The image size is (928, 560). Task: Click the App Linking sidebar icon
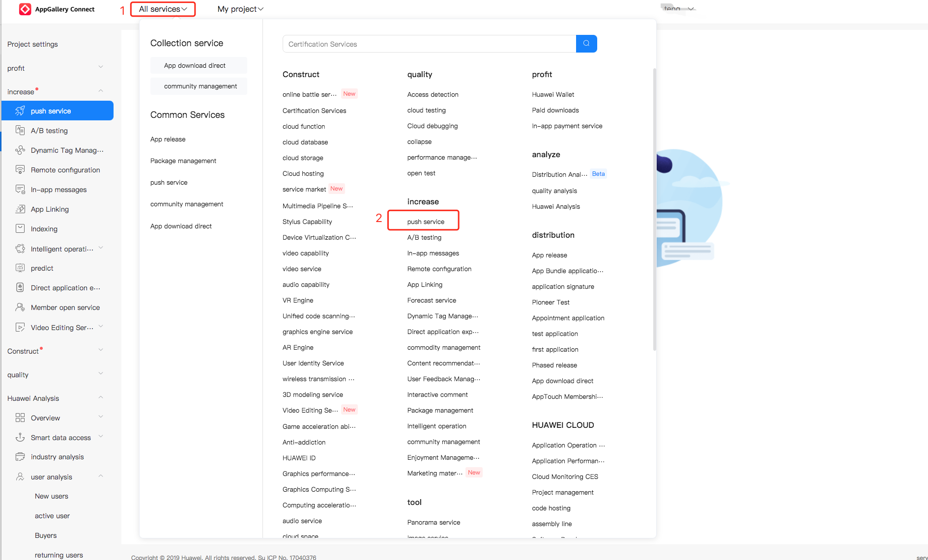click(20, 209)
